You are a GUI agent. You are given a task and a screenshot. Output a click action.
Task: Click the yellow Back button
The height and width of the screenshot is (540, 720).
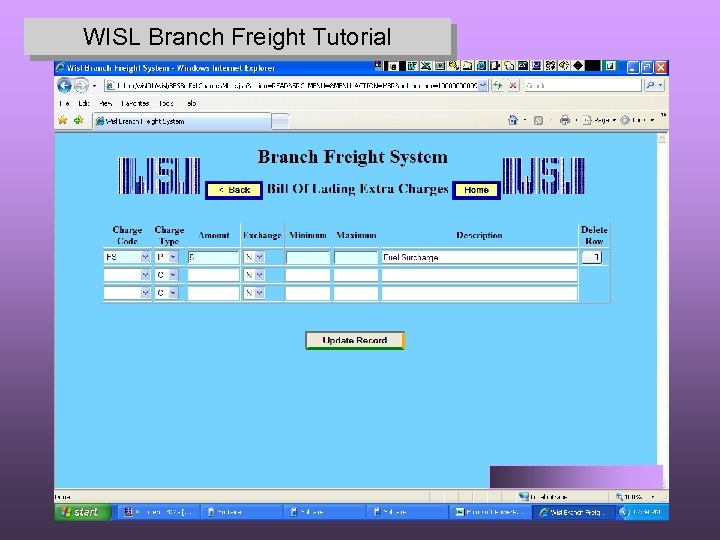click(x=234, y=190)
